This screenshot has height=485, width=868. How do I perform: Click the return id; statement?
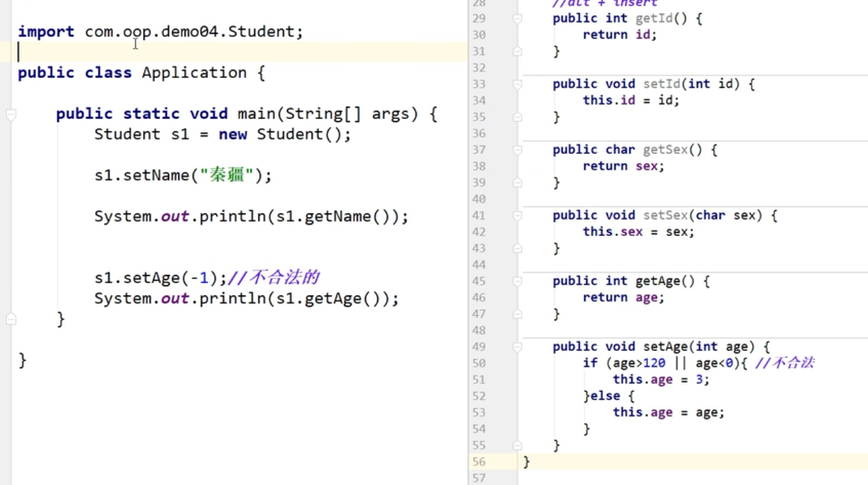pos(619,35)
